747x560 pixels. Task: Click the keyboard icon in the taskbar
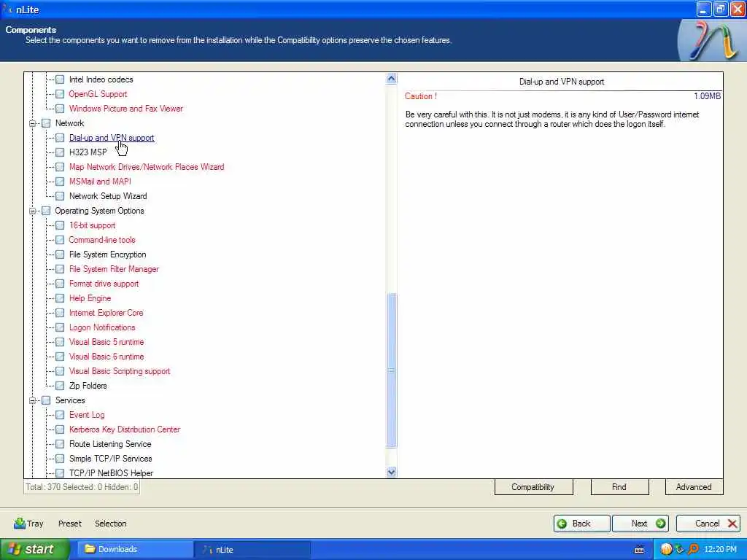pyautogui.click(x=639, y=550)
